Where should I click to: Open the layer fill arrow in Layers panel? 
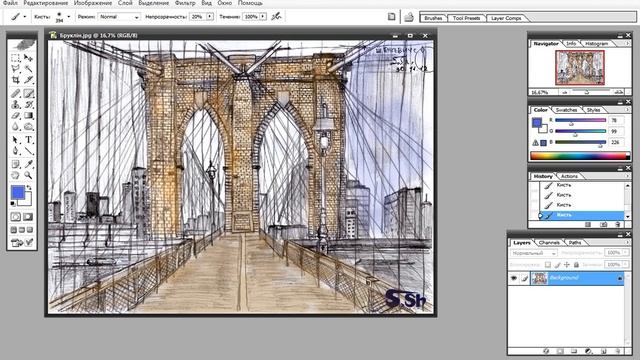click(x=625, y=265)
